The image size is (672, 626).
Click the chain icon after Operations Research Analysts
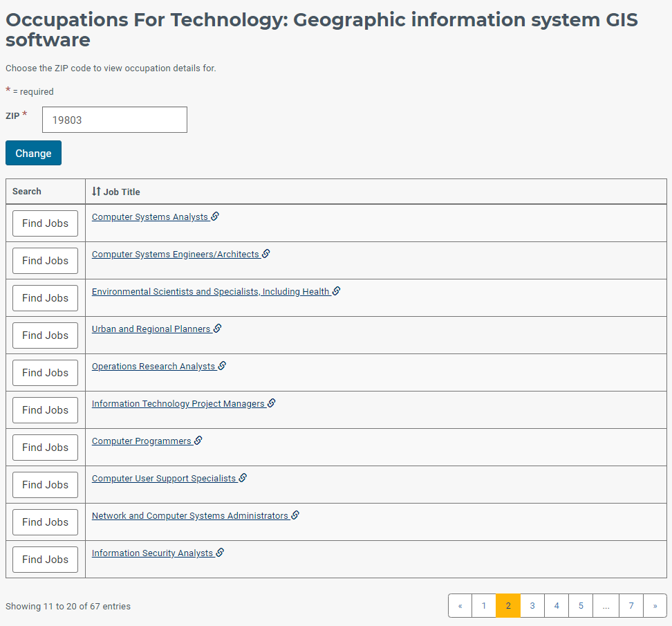223,366
